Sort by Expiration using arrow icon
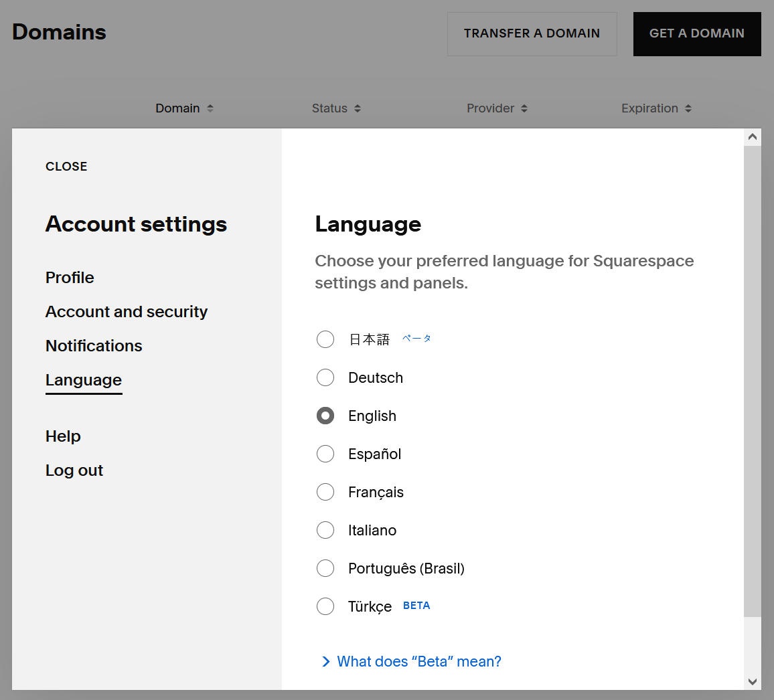Image resolution: width=774 pixels, height=700 pixels. pyautogui.click(x=688, y=108)
